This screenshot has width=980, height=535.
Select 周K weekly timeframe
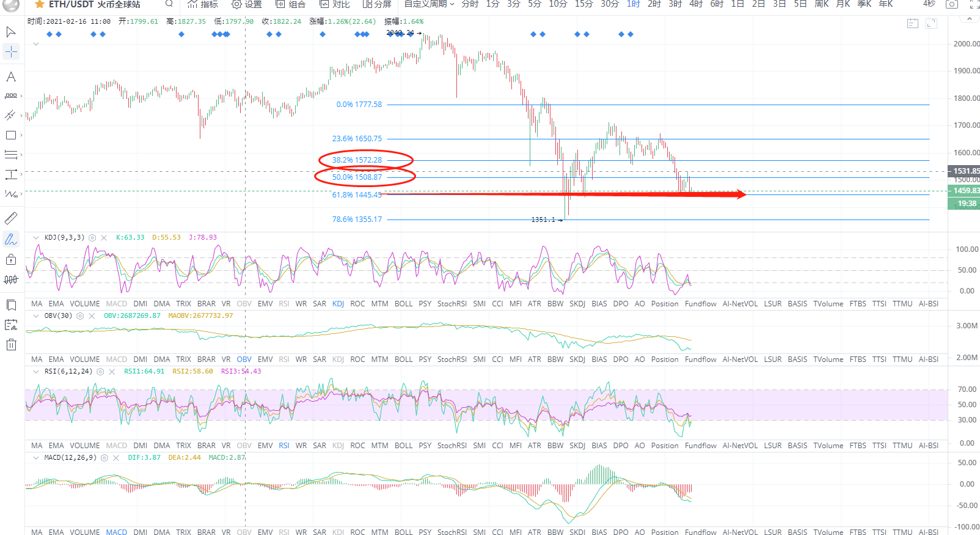coord(822,4)
